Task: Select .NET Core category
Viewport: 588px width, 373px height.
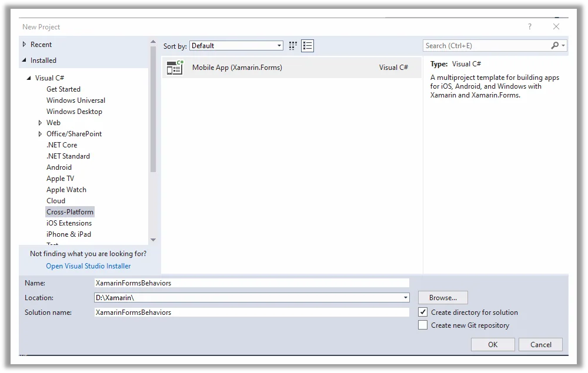Action: 62,145
